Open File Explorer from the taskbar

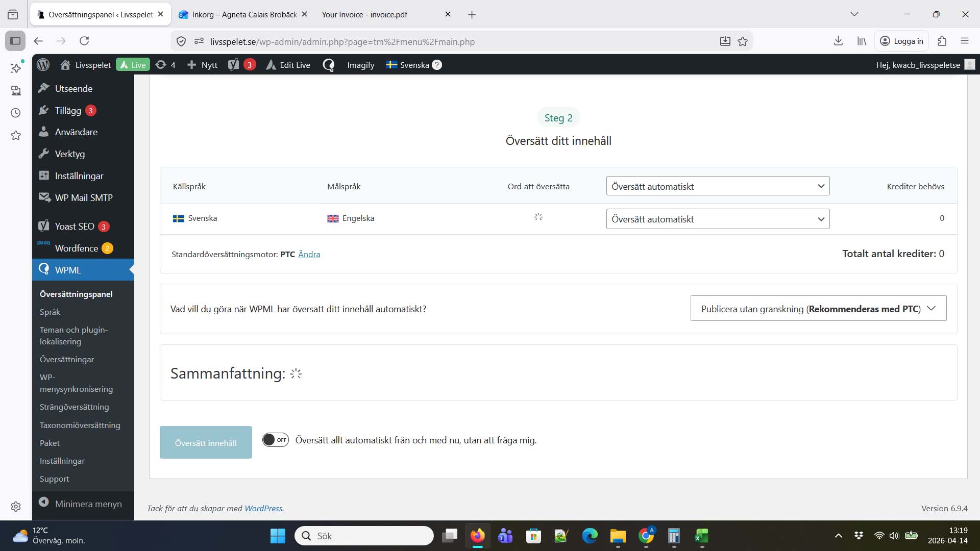(618, 536)
